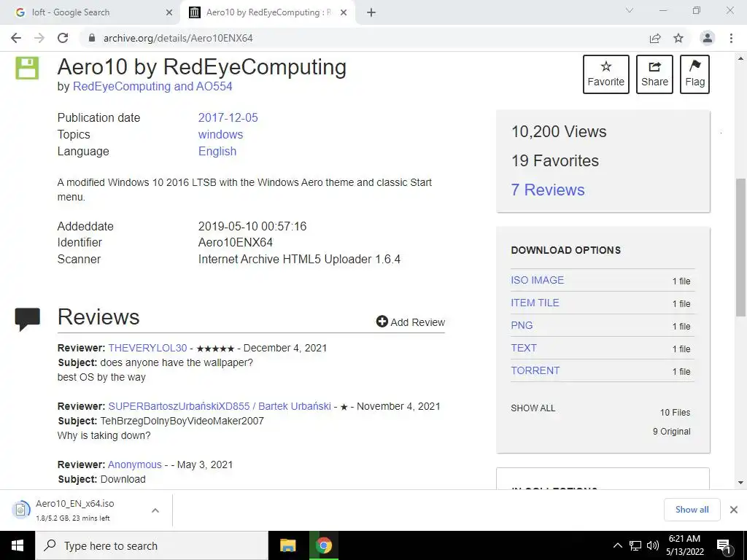Close the Aero10 by RedEyeComputing tab
This screenshot has width=747, height=560.
(344, 12)
